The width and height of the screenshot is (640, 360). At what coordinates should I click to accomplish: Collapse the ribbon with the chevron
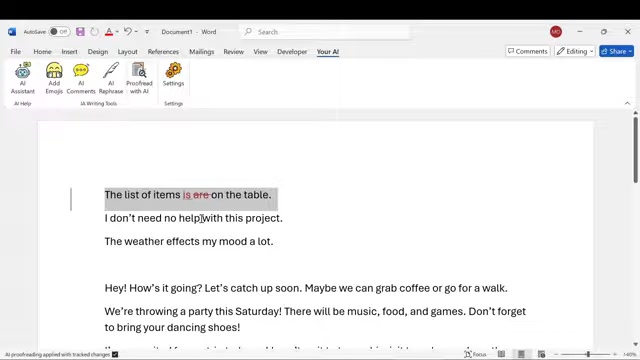pos(627,103)
